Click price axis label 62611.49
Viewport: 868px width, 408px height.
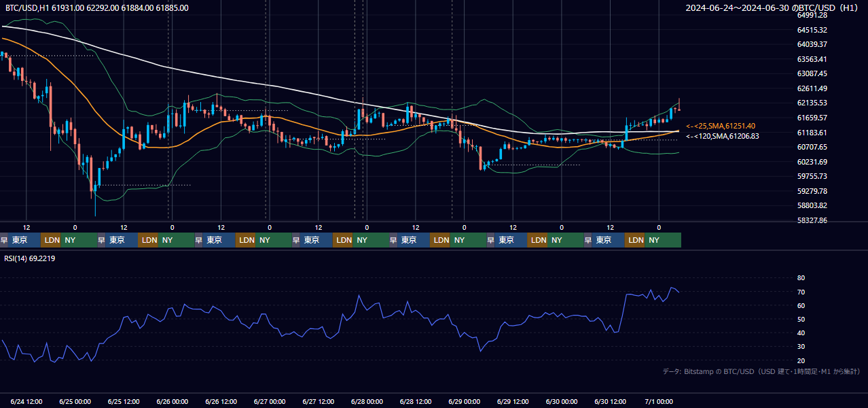point(812,88)
